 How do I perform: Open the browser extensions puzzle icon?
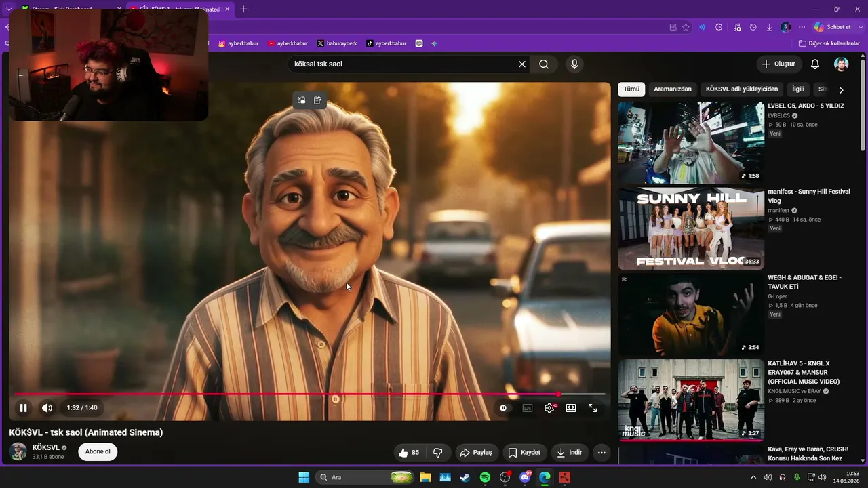tap(719, 27)
